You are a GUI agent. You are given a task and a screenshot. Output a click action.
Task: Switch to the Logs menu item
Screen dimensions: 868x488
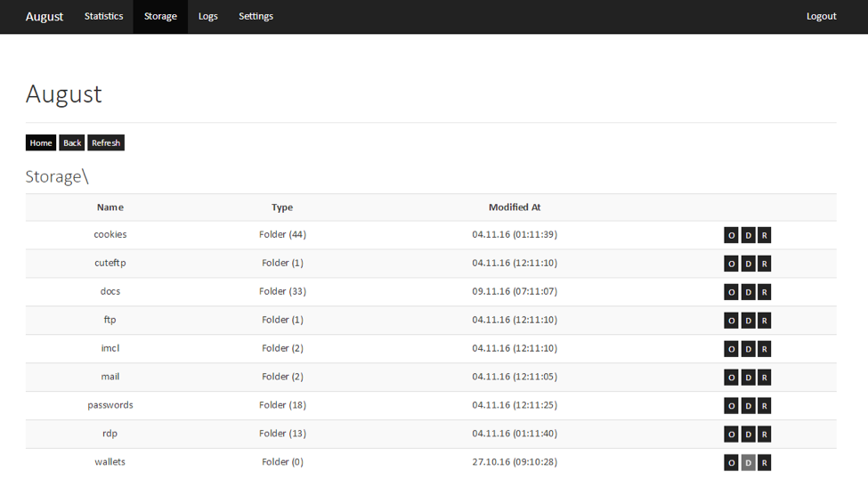(x=208, y=17)
